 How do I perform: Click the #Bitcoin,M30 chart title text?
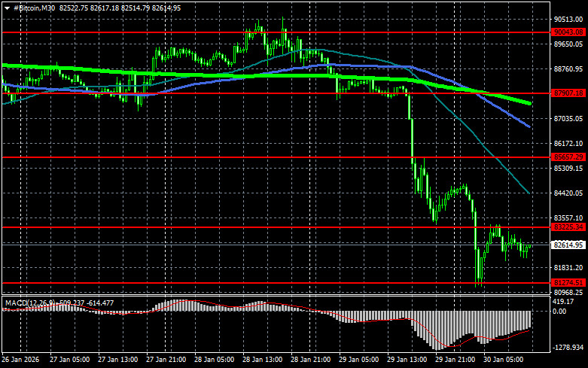[x=34, y=8]
